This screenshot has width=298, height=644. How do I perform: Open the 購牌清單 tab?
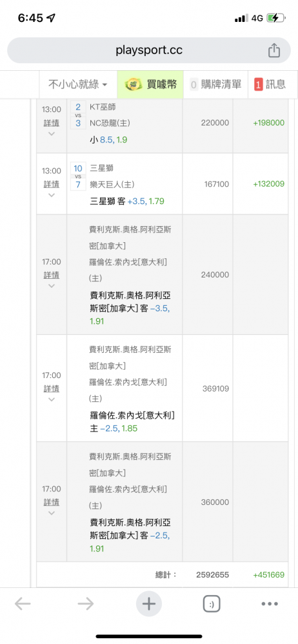coord(215,84)
